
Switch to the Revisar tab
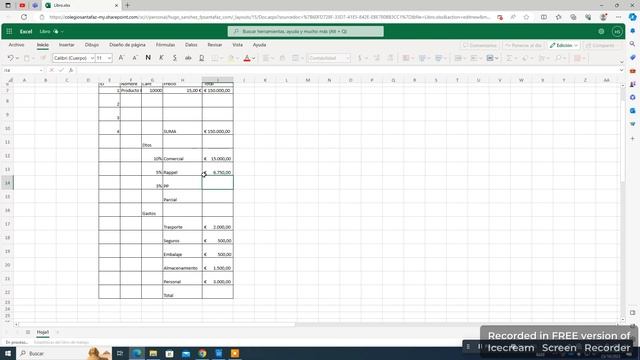(x=215, y=45)
